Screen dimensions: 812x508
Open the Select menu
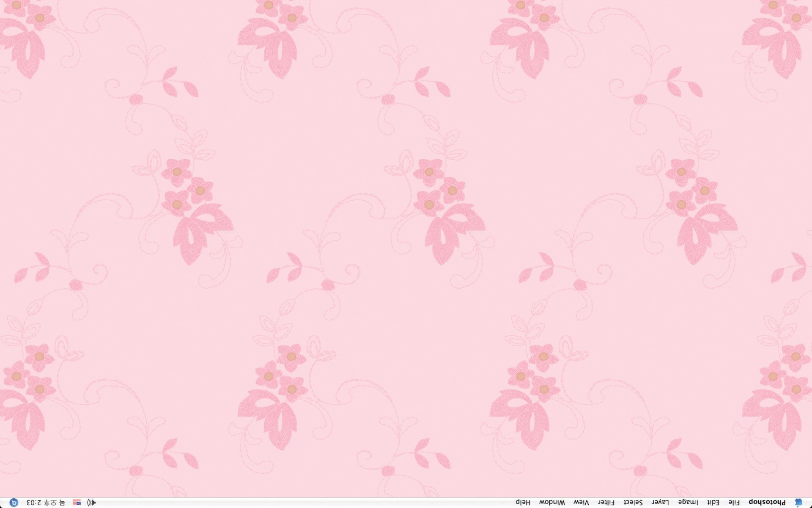click(x=633, y=502)
